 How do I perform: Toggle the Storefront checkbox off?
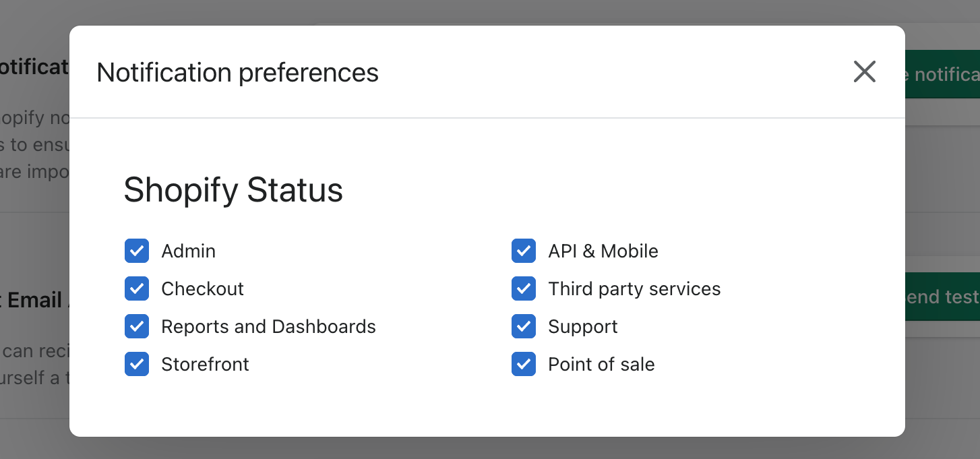point(137,364)
